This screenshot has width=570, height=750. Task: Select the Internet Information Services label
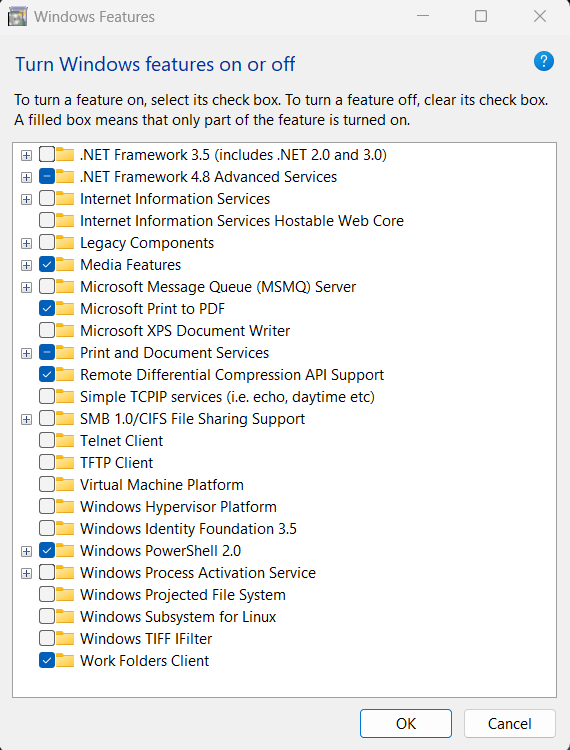[175, 199]
